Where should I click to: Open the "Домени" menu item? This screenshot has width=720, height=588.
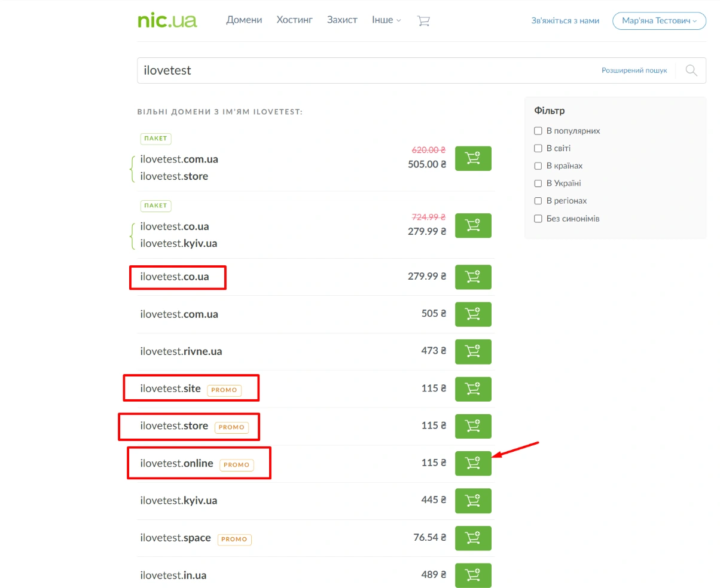pos(244,20)
